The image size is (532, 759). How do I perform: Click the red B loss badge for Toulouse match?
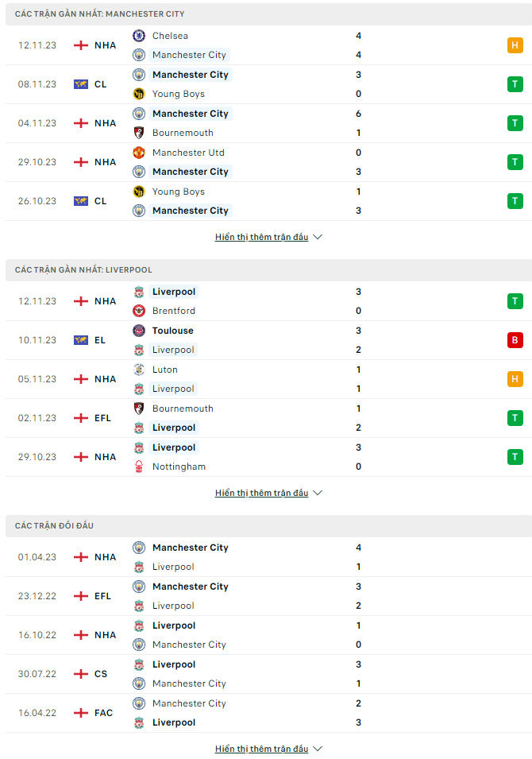(515, 340)
